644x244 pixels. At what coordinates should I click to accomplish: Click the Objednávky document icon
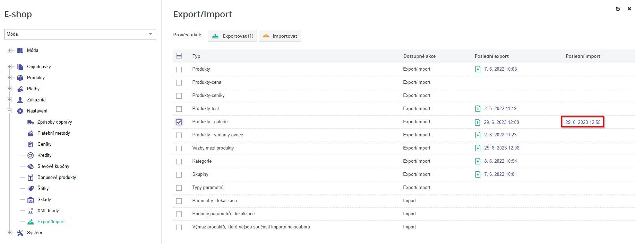(20, 66)
